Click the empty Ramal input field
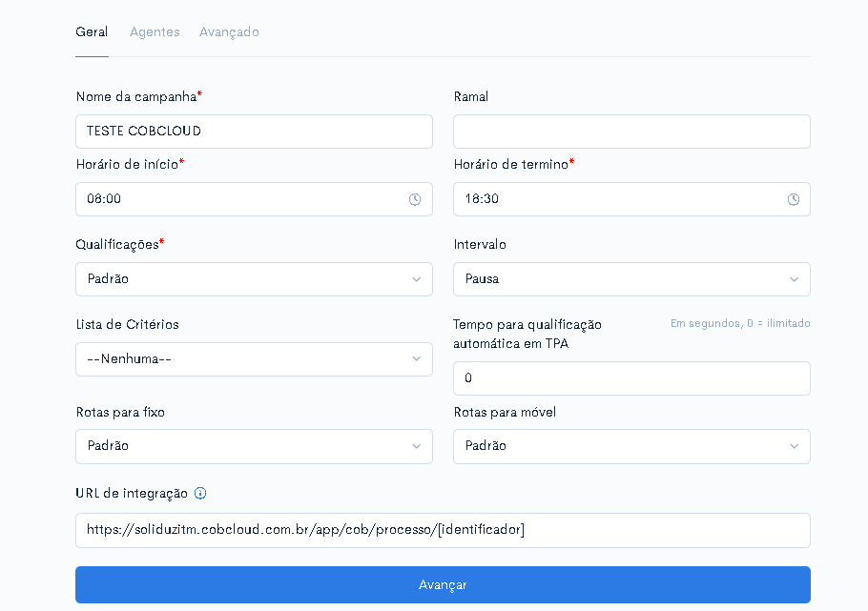 click(631, 132)
